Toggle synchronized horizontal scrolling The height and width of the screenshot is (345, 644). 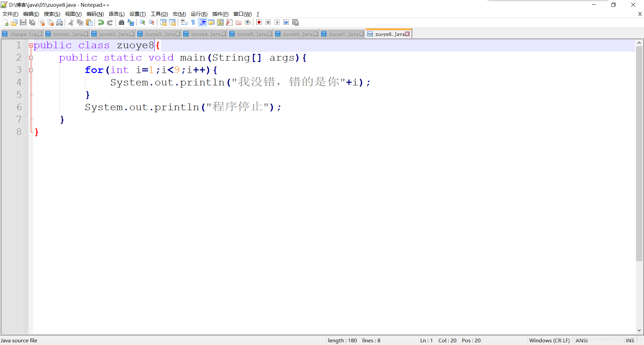coord(172,22)
